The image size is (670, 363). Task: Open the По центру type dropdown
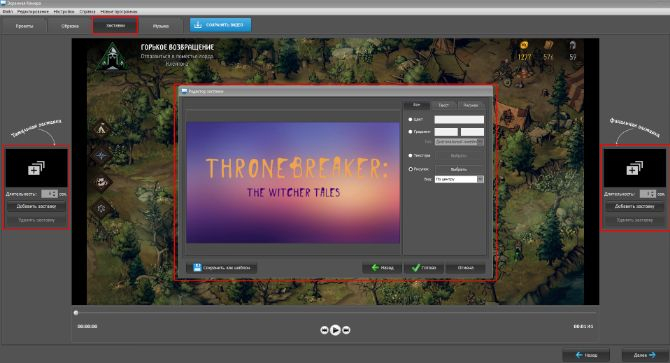[x=459, y=179]
